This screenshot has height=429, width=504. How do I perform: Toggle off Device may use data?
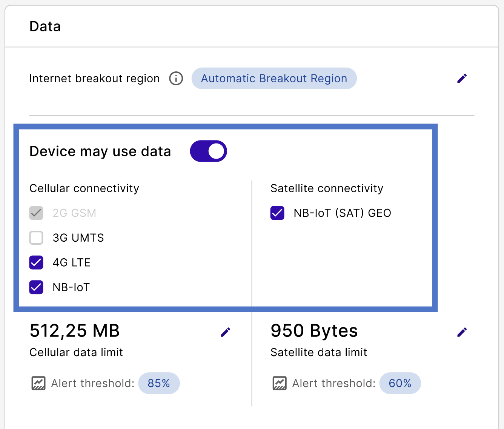point(208,151)
